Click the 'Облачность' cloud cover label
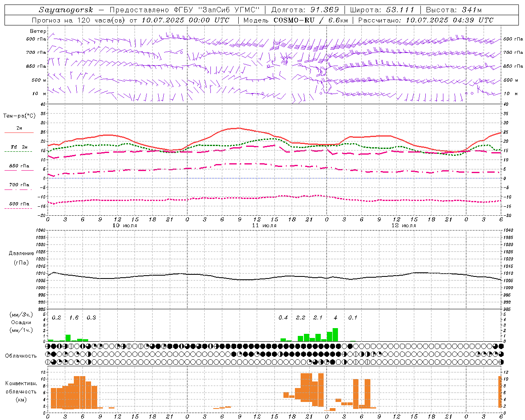The image size is (525, 420). [x=21, y=356]
